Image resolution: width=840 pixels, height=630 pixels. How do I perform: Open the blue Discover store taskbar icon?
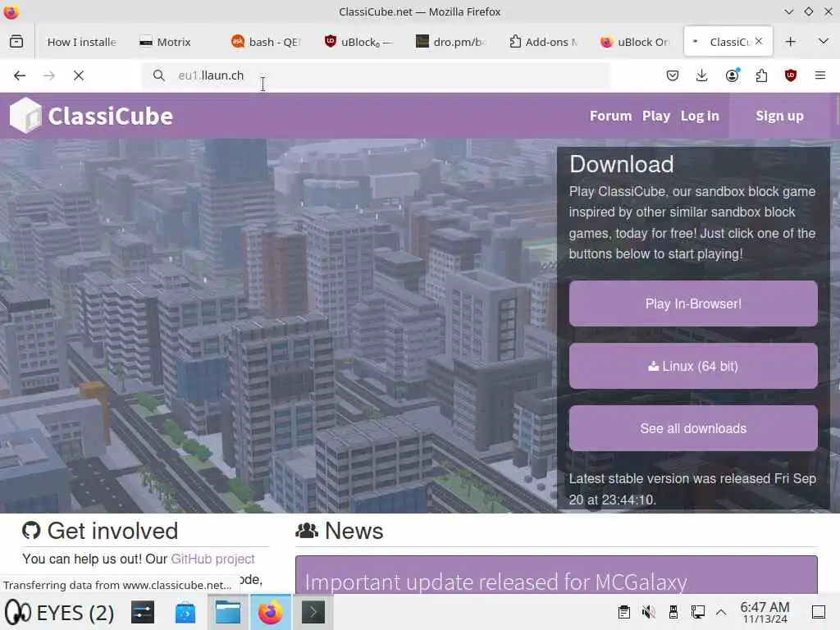click(185, 613)
